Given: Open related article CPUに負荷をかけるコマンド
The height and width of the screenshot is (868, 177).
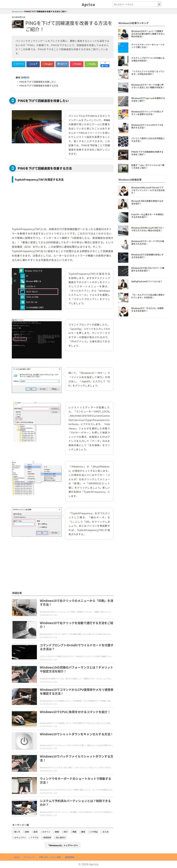Looking at the screenshot, I should coord(74,712).
